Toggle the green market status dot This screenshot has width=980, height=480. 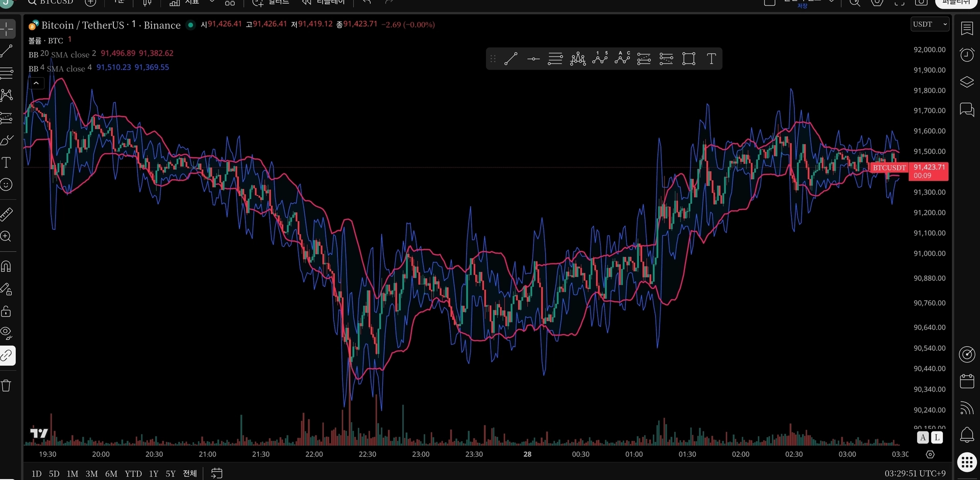190,25
